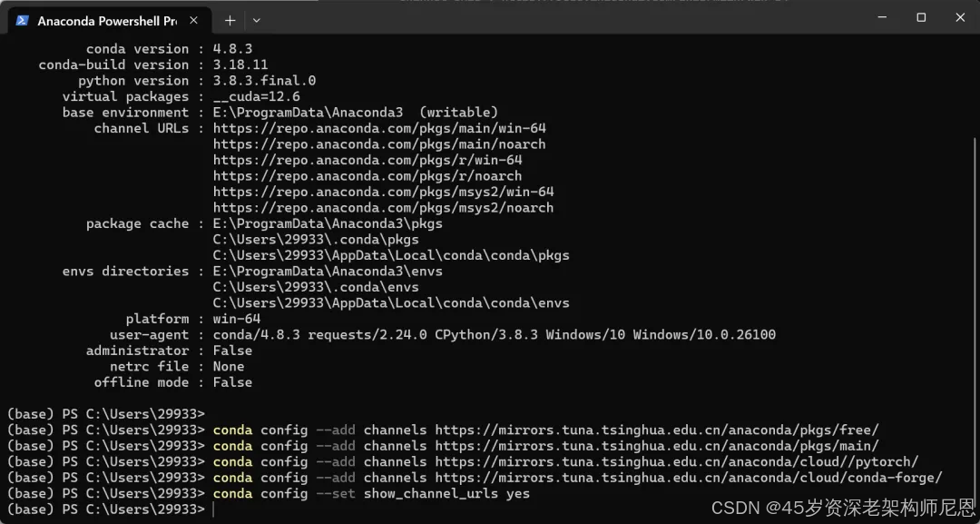Click the C:\Users\29933\.conda\pkgs path
The image size is (980, 524).
pos(317,240)
